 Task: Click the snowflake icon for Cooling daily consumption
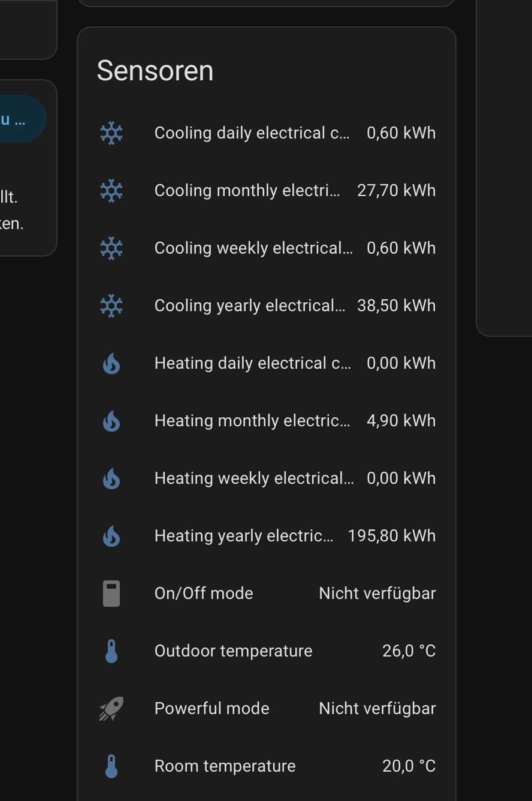click(111, 133)
